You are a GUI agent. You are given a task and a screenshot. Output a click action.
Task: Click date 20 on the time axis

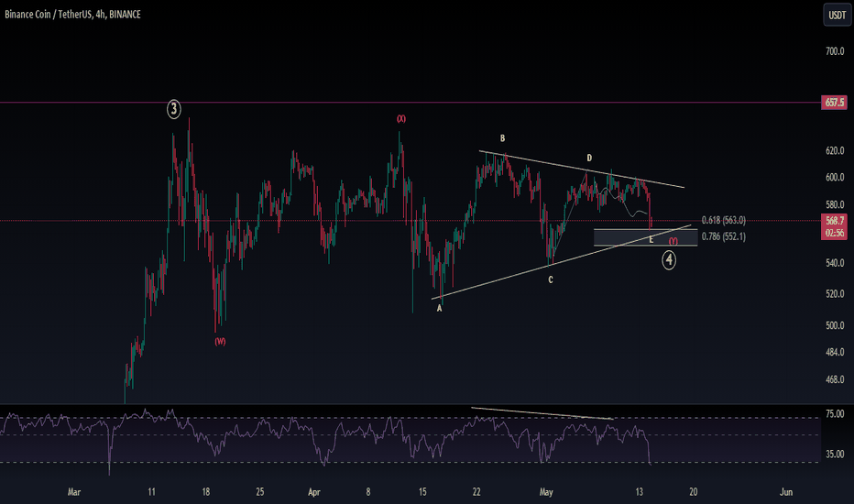pyautogui.click(x=694, y=492)
